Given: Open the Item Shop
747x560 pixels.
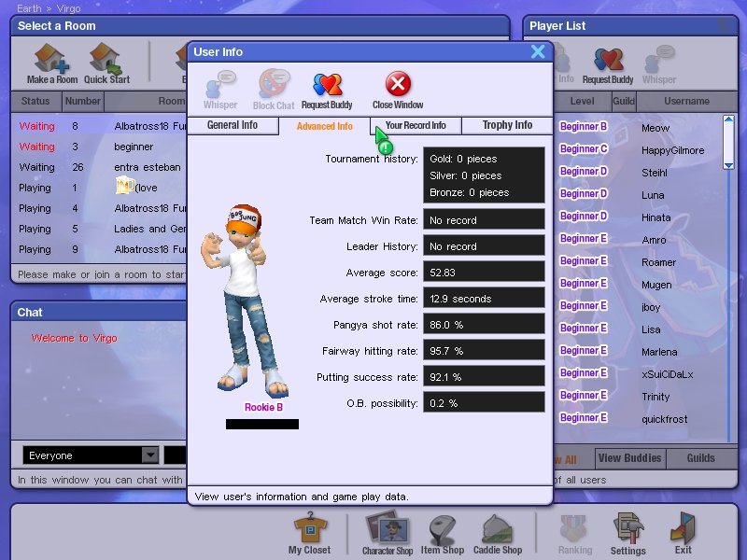Looking at the screenshot, I should click(x=442, y=535).
